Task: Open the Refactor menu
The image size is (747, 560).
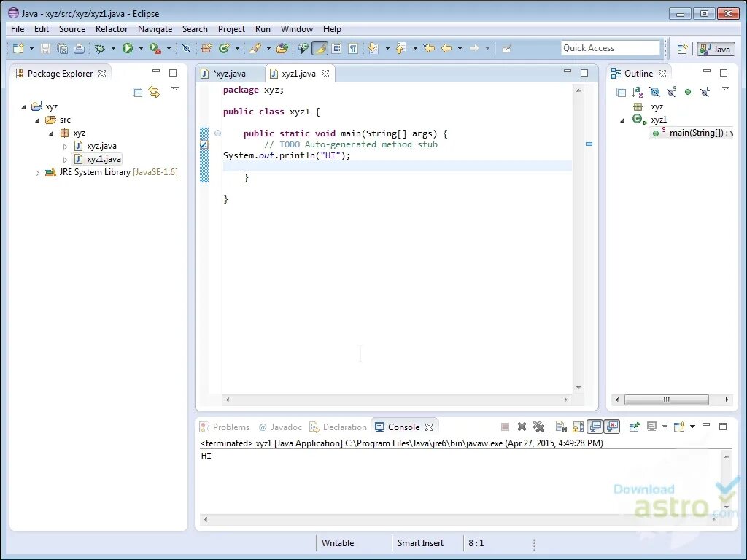Action: 112,29
